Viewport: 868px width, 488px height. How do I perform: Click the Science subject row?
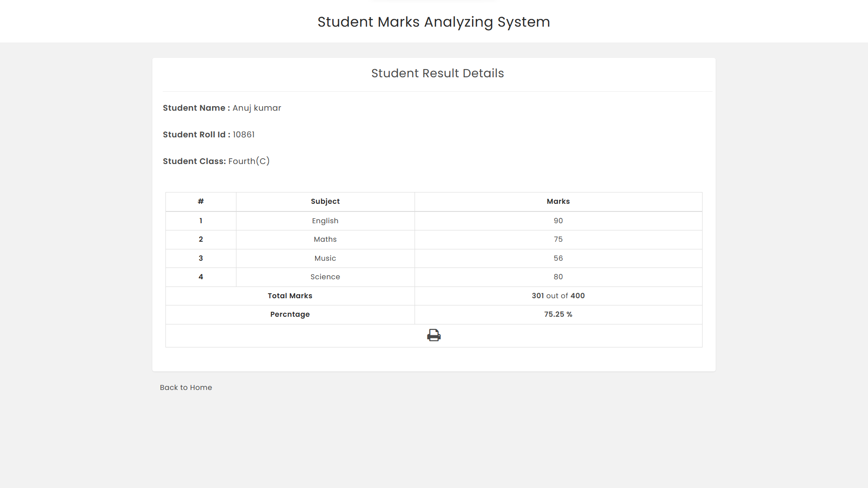point(325,277)
